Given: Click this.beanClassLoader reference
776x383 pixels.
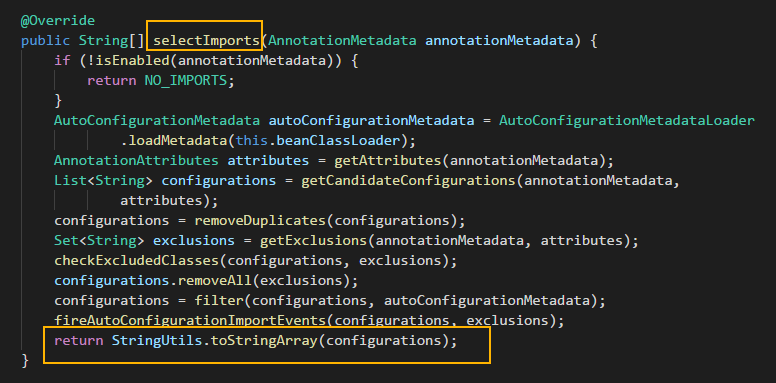Looking at the screenshot, I should pyautogui.click(x=318, y=141).
